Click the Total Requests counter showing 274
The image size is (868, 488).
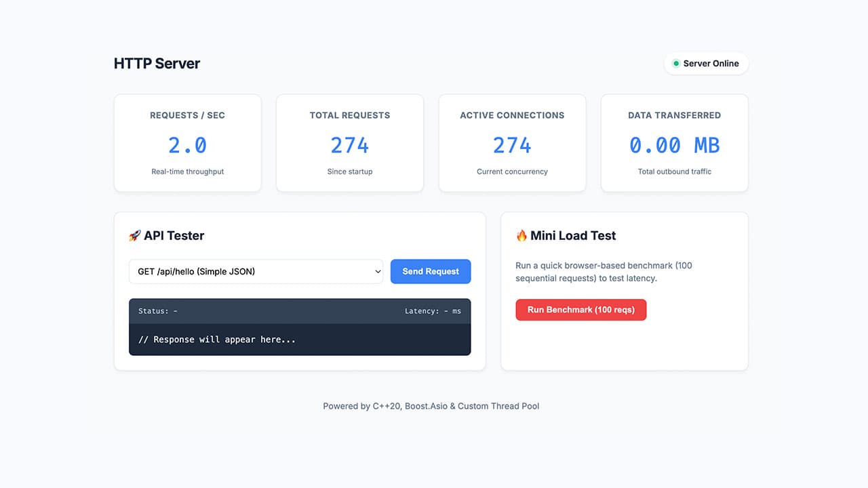(x=349, y=144)
